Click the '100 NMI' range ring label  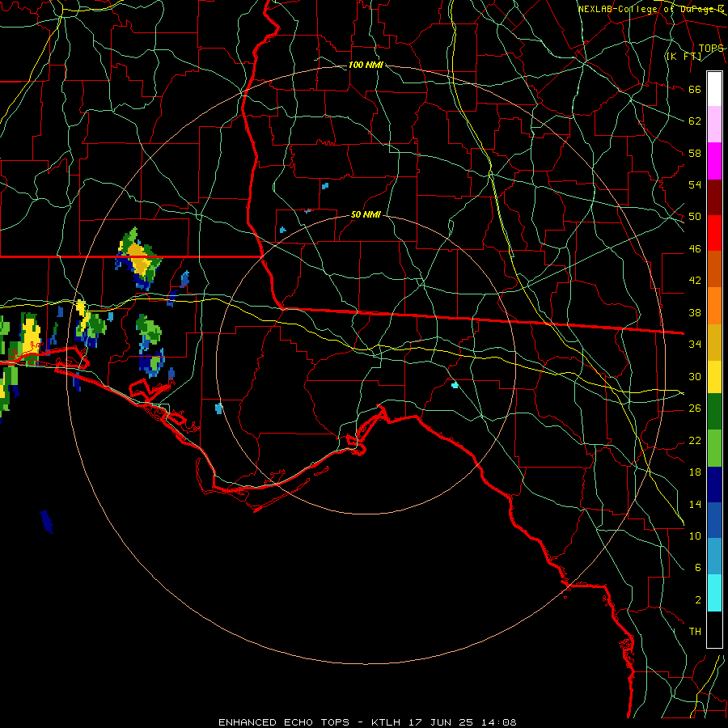point(366,65)
